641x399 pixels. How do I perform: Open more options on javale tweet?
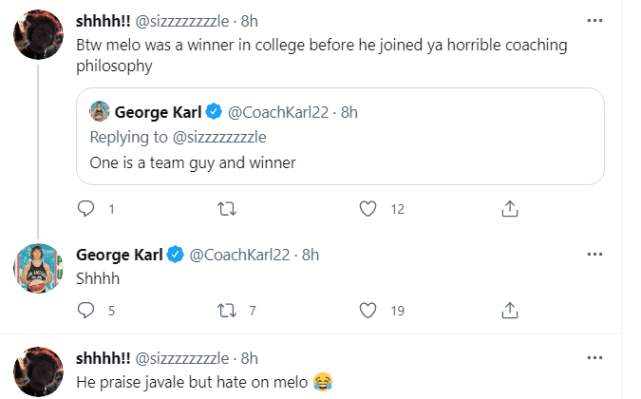coord(595,358)
